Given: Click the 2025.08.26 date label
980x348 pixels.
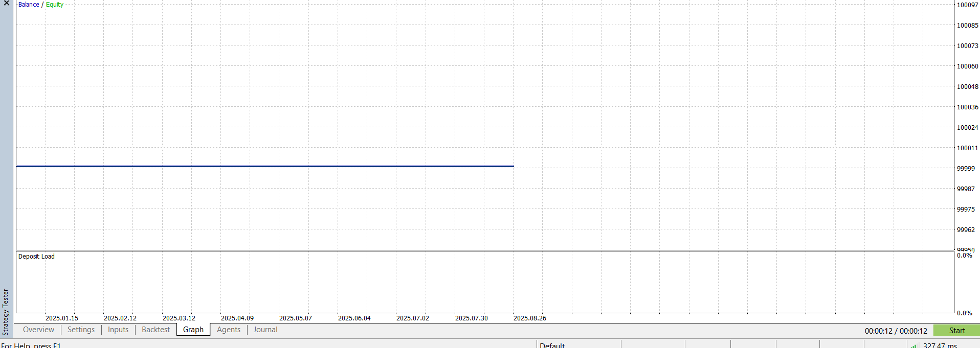Looking at the screenshot, I should click(x=530, y=318).
